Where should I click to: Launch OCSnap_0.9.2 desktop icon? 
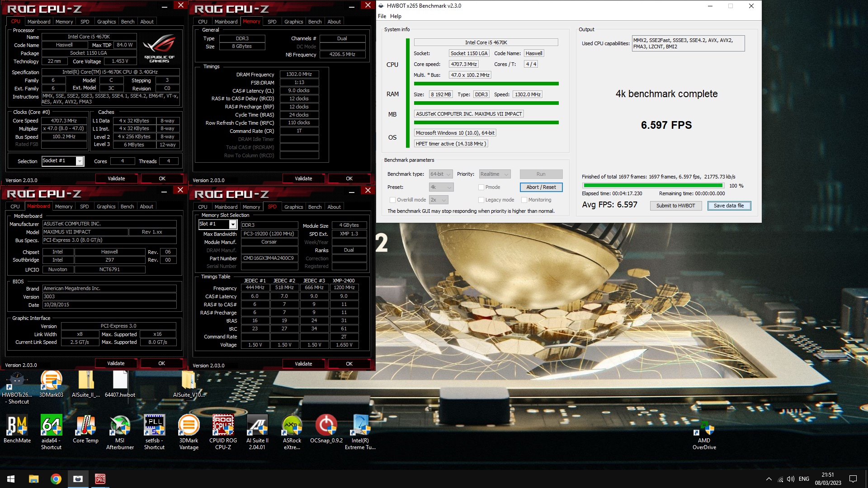[326, 429]
